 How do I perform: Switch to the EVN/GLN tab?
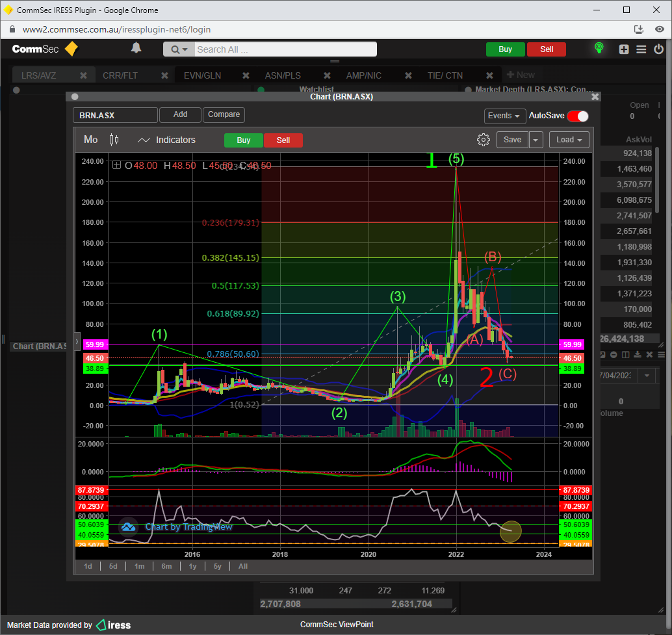202,75
